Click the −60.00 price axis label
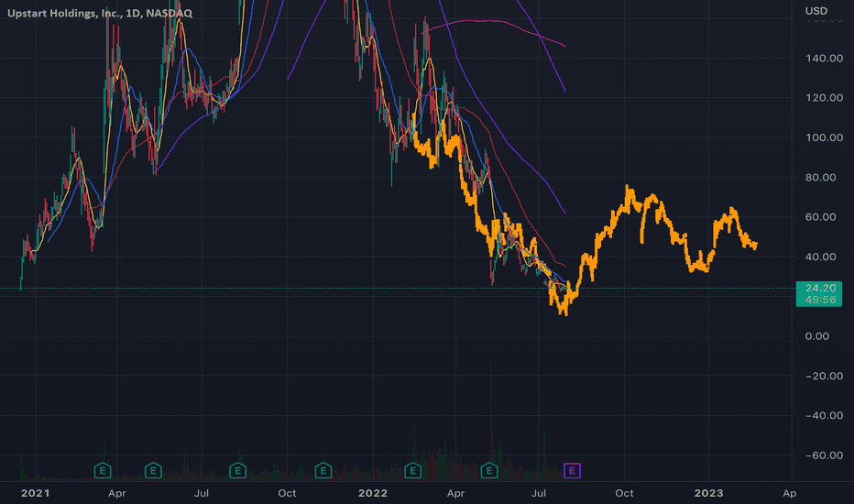Screen dimensions: 854x504 pos(824,455)
